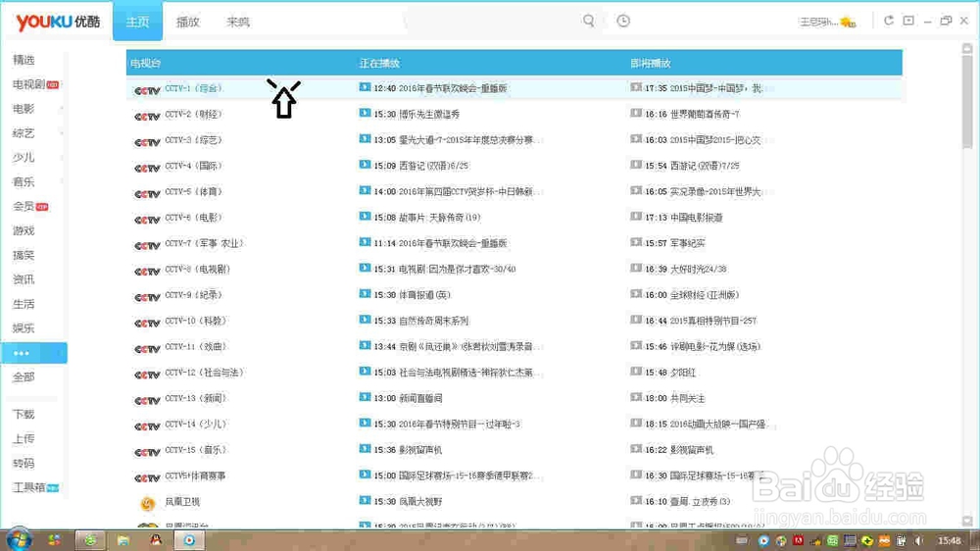
Task: Click the CCTV-13 (新闻) channel
Action: [x=196, y=398]
